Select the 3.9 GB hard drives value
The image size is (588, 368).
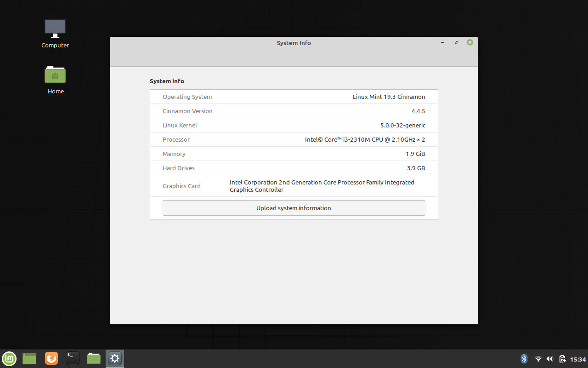[x=416, y=168]
